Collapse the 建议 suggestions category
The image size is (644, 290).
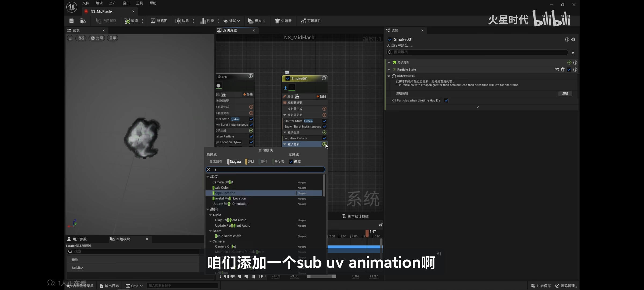[208, 177]
